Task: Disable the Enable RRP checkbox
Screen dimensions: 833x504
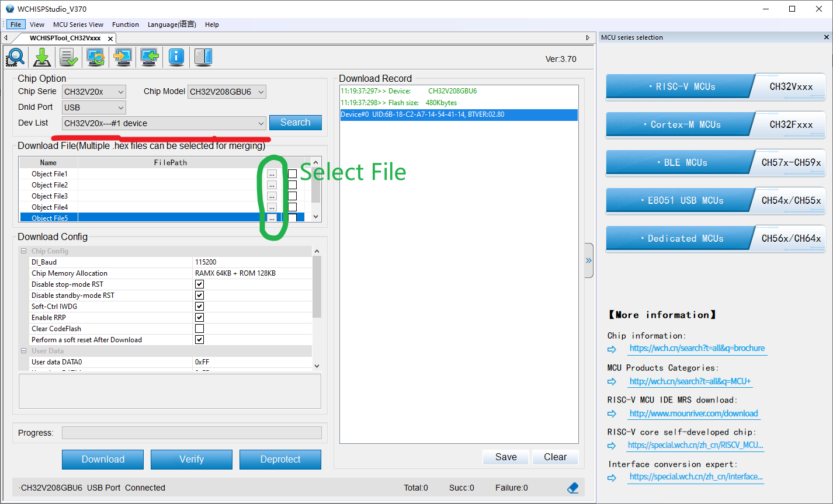Action: 199,318
